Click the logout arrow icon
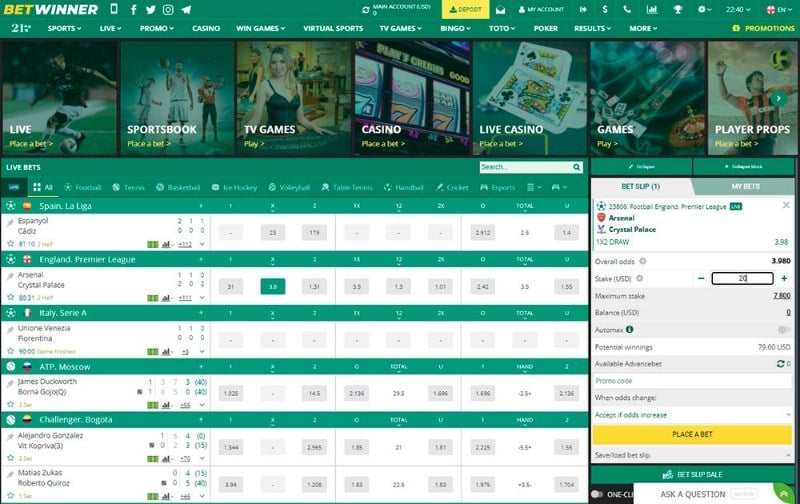 point(583,9)
